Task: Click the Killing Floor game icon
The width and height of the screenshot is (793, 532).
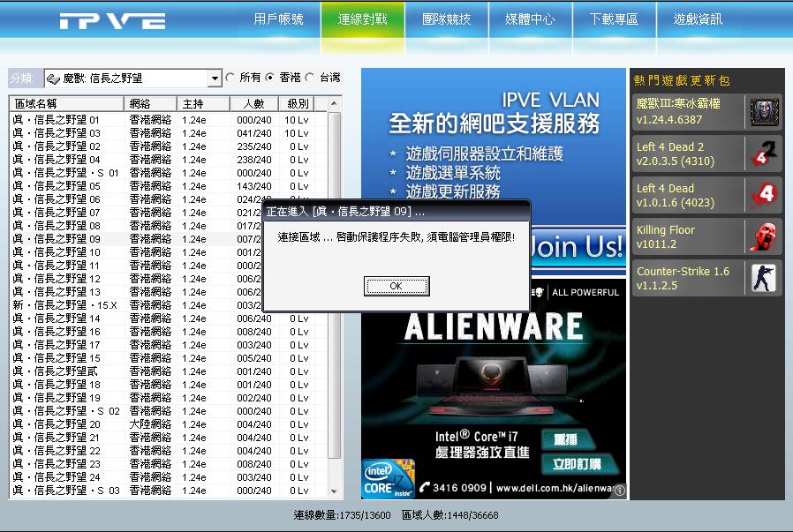Action: coord(764,236)
